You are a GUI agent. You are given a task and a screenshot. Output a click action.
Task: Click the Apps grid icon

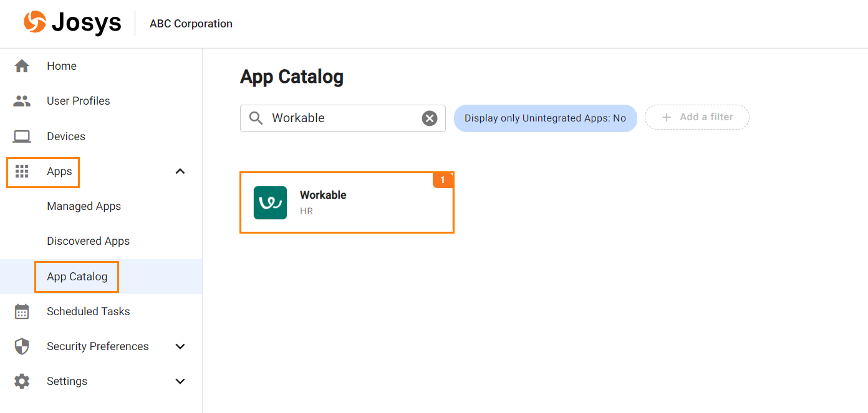pyautogui.click(x=22, y=171)
